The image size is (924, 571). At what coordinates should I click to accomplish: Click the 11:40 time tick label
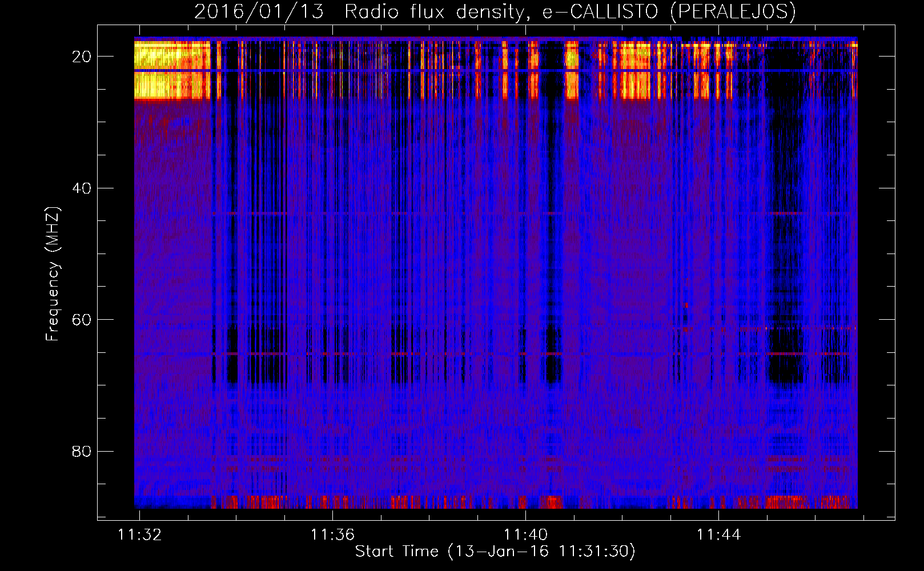click(525, 534)
